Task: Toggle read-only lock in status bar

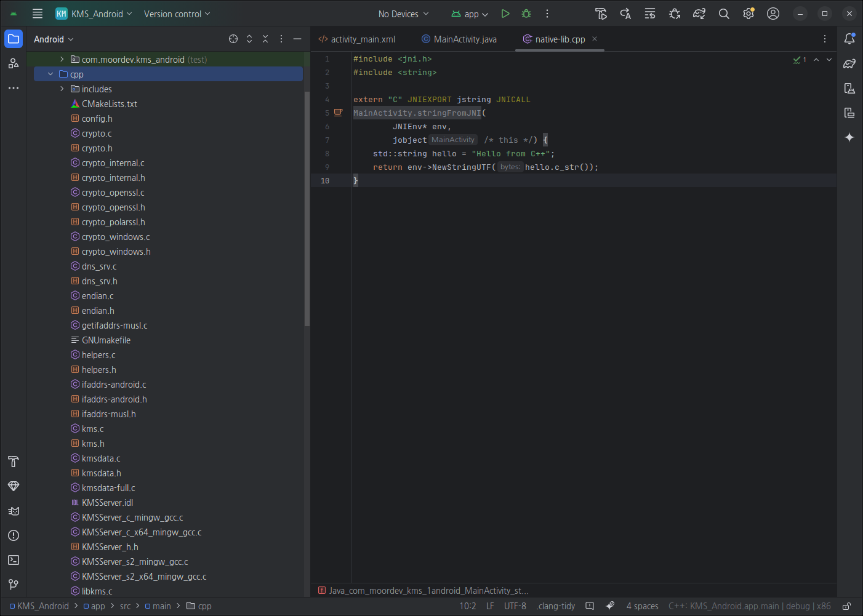Action: pyautogui.click(x=847, y=606)
